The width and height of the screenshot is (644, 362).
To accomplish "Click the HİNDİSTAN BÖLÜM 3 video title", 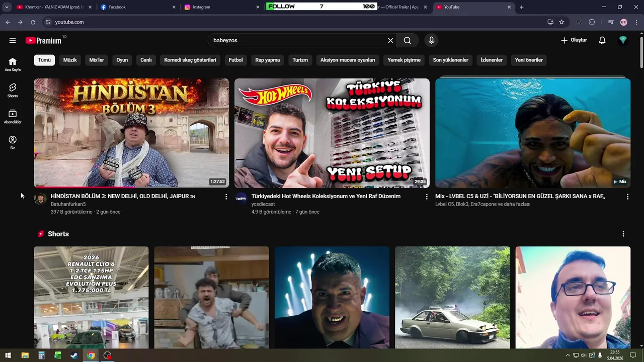I will coord(123,196).
